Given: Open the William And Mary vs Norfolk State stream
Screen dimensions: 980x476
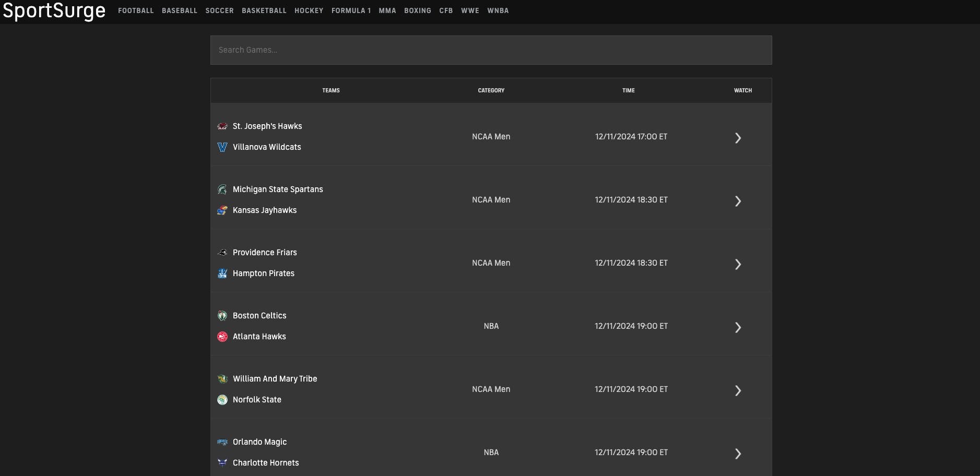Looking at the screenshot, I should 738,390.
